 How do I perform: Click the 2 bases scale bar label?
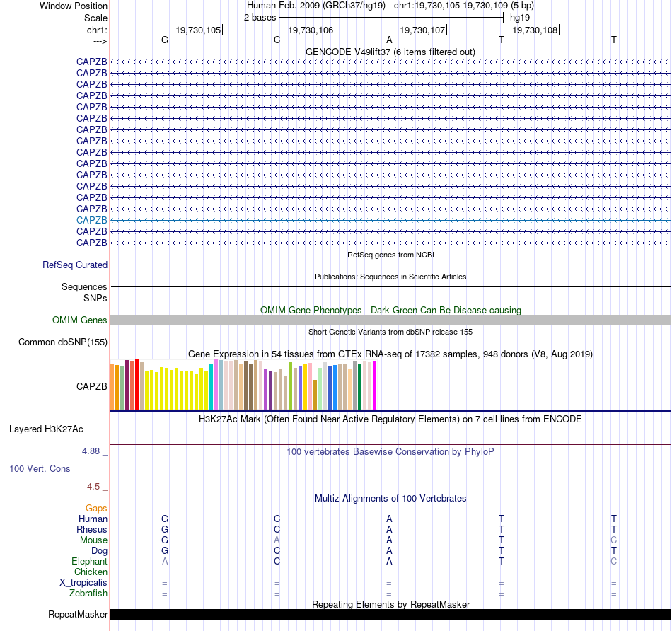(x=260, y=18)
